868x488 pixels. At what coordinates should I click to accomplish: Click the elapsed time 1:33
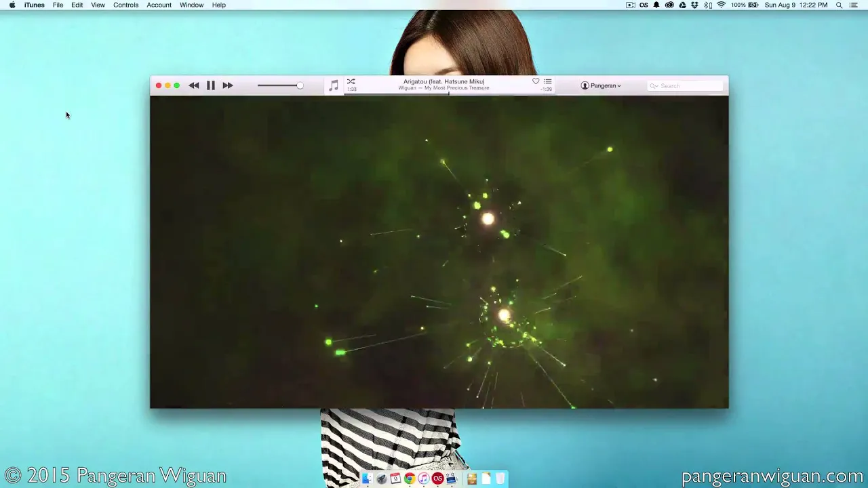352,89
